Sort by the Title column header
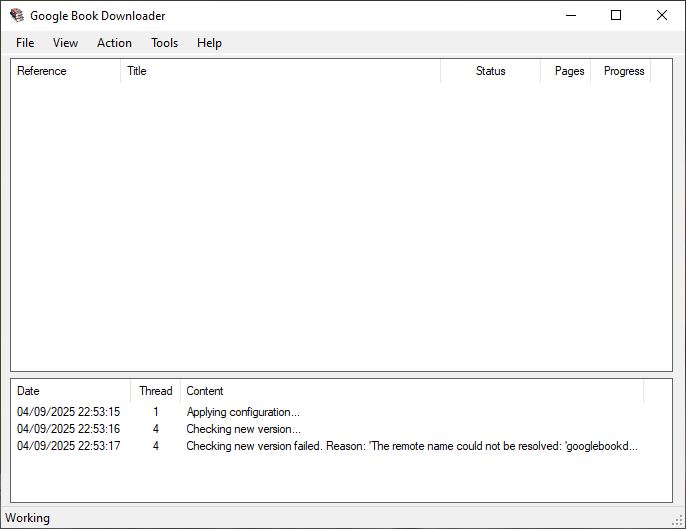The width and height of the screenshot is (686, 529). pyautogui.click(x=280, y=71)
